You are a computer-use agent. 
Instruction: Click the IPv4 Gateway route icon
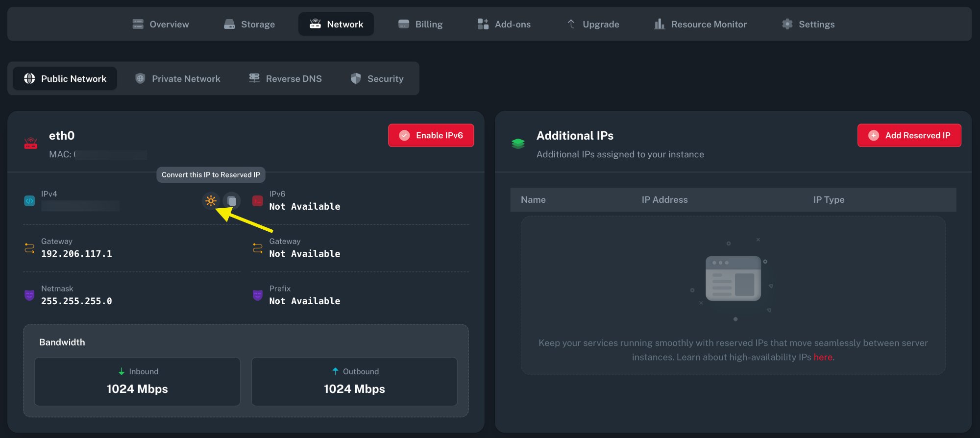tap(29, 248)
